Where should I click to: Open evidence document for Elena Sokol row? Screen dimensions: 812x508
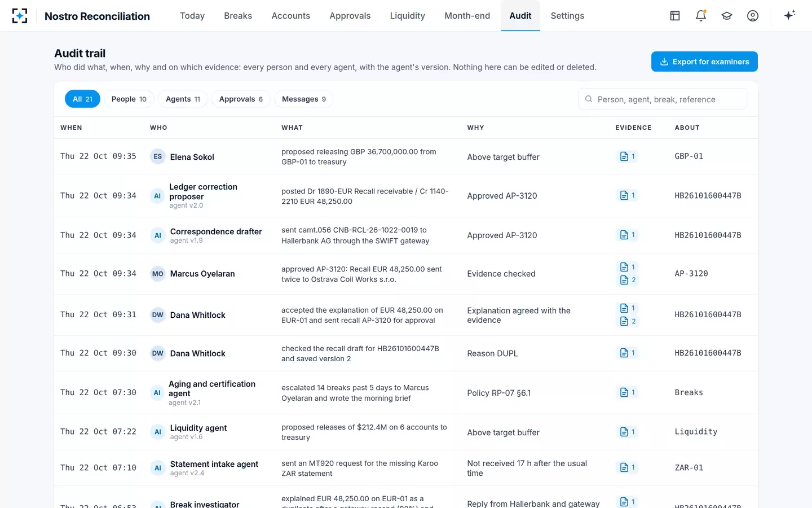click(x=628, y=156)
